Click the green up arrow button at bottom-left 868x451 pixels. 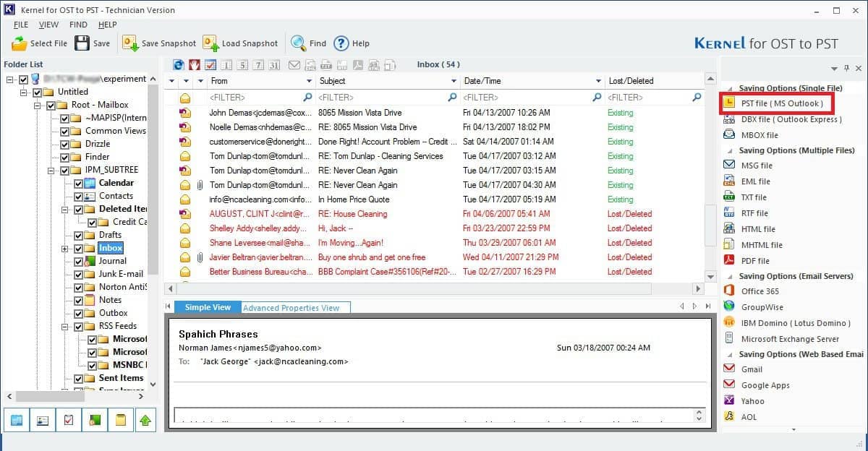(147, 420)
